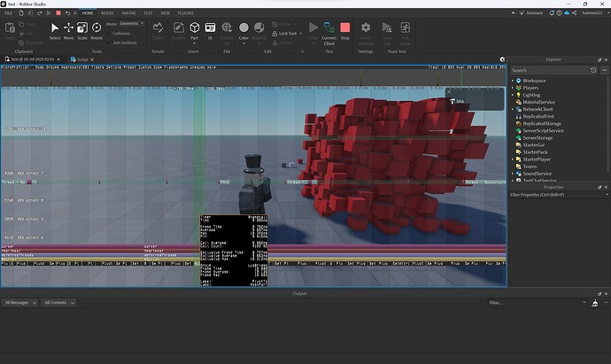Open Game Settings
The height and width of the screenshot is (364, 611).
click(366, 33)
